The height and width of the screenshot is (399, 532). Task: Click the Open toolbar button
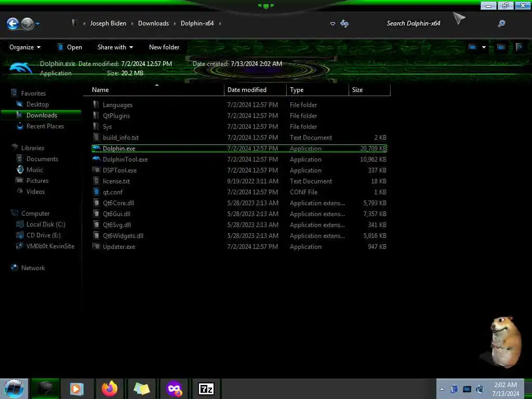[x=70, y=47]
